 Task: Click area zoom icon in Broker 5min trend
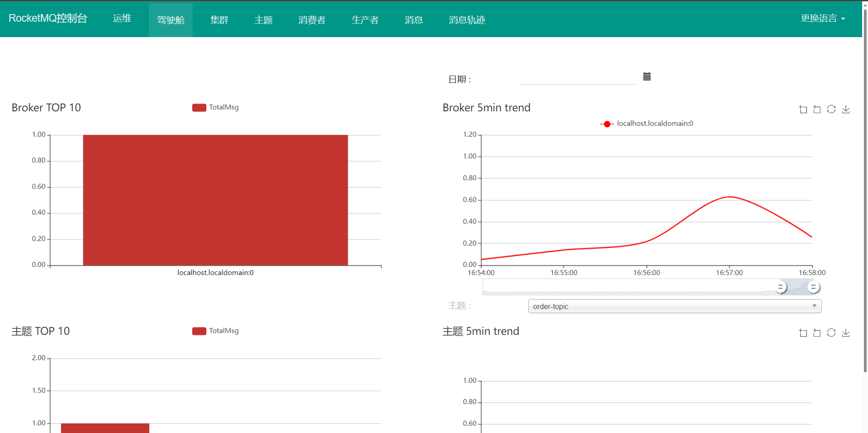(x=803, y=109)
